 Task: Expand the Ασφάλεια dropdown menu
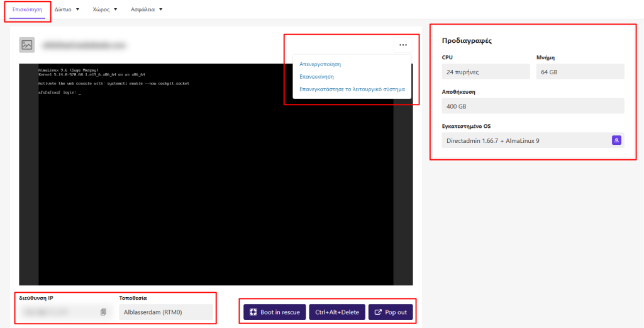[147, 10]
